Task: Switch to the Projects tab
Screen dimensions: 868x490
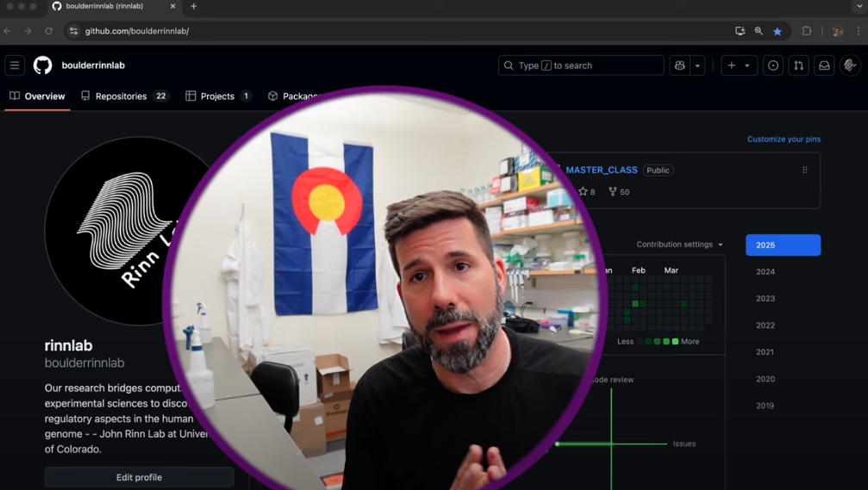Action: 218,96
